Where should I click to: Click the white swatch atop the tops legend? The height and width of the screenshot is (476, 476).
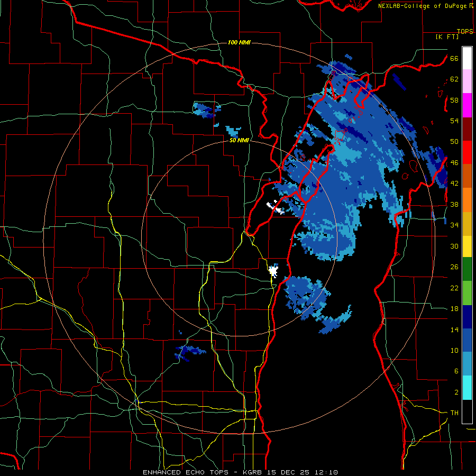coord(467,58)
